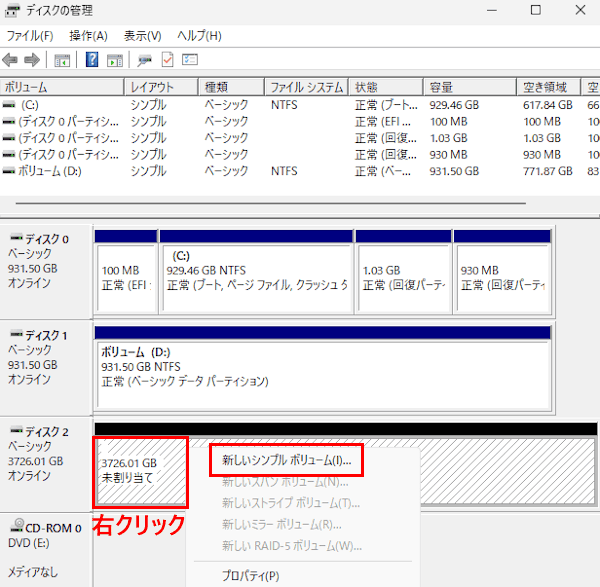600x587 pixels.
Task: Close the Disk Management window
Action: tap(580, 10)
